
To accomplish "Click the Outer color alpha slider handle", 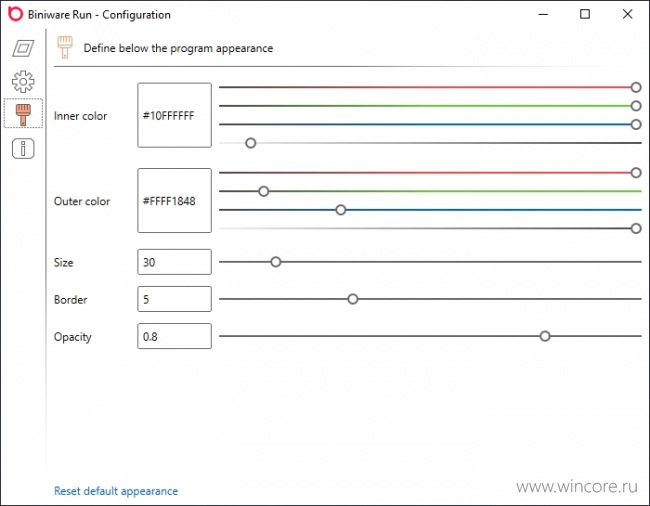I will pyautogui.click(x=636, y=228).
